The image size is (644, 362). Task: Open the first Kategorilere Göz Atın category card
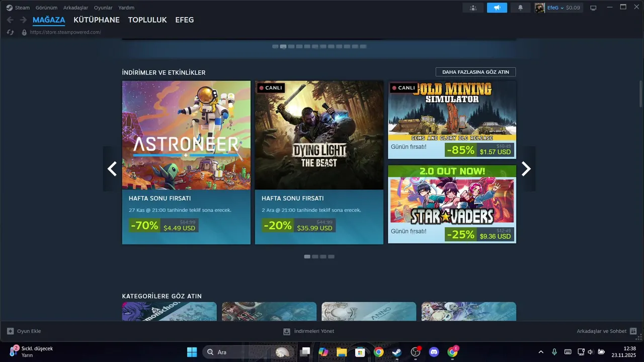coord(170,311)
